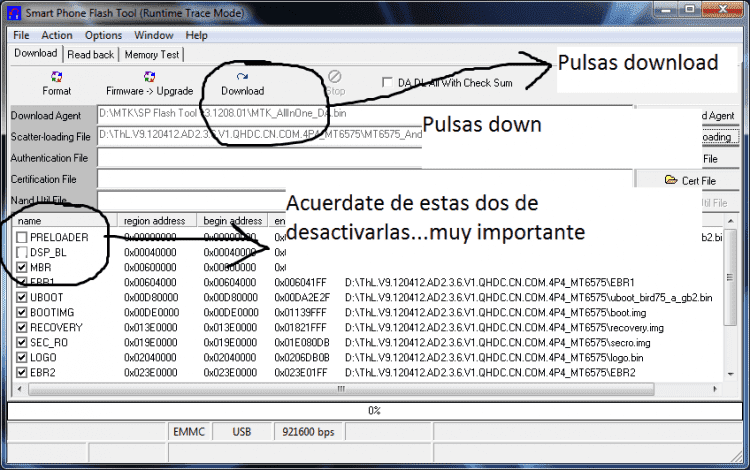Click the boot.img file path

point(496,313)
